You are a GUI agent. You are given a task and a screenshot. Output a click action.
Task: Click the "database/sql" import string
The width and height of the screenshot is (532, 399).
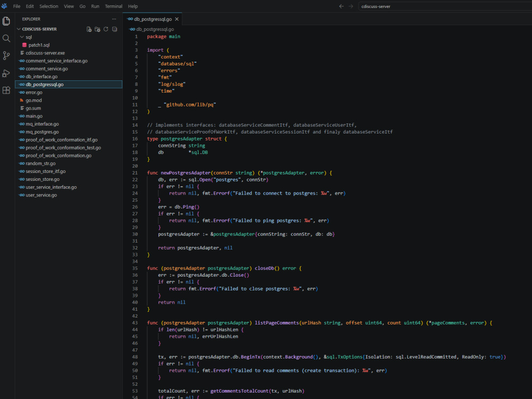click(177, 63)
